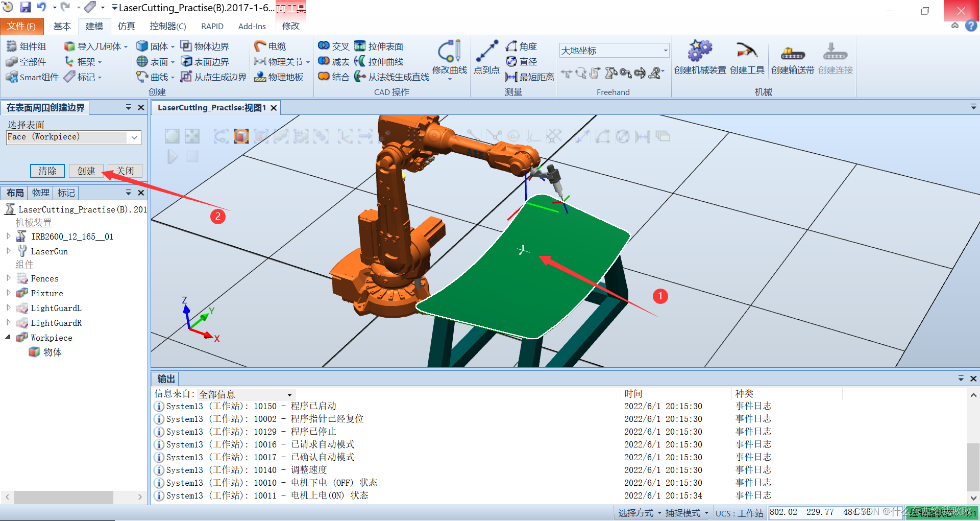Expand IRB2600_12_165__01 tree node

[8, 236]
